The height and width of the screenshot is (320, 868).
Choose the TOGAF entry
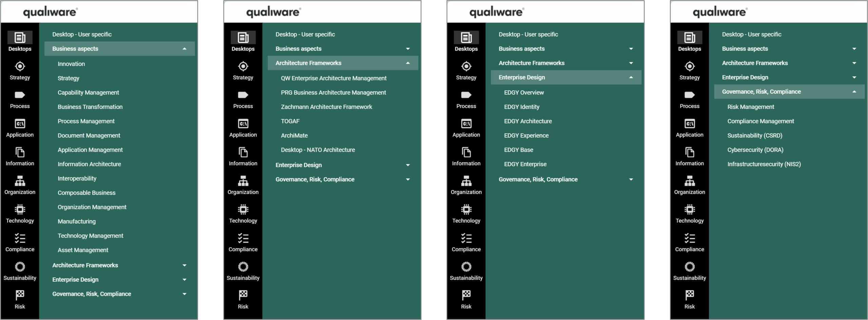pyautogui.click(x=290, y=121)
